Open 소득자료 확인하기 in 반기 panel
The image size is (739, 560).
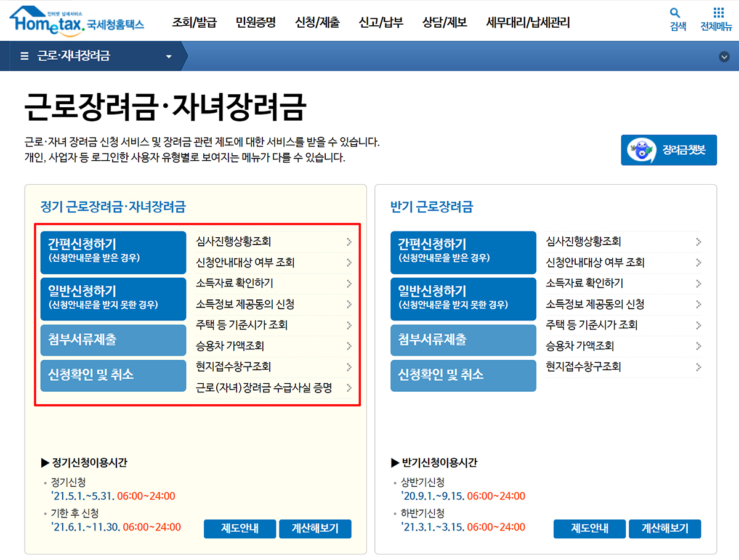[624, 283]
